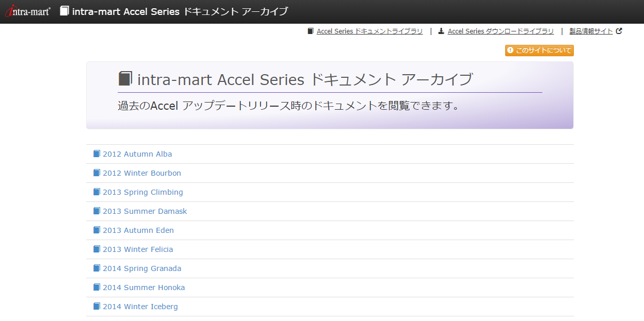Click book icon beside 2014 Spring Granada
644x321 pixels.
[x=96, y=268]
